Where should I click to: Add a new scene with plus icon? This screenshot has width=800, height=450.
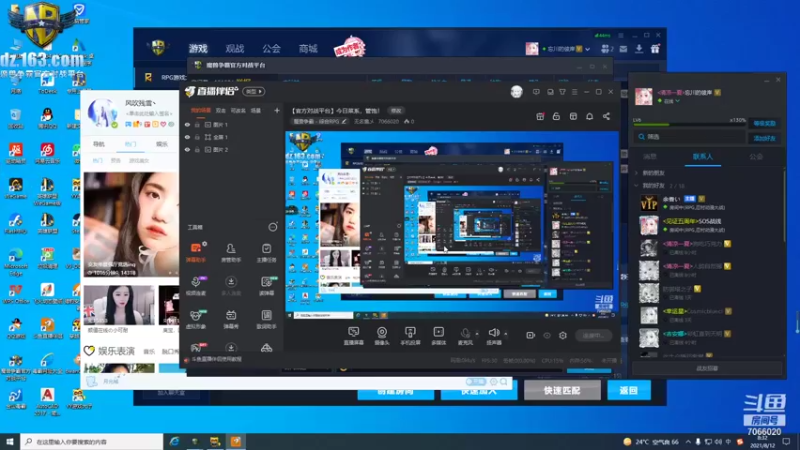click(277, 110)
